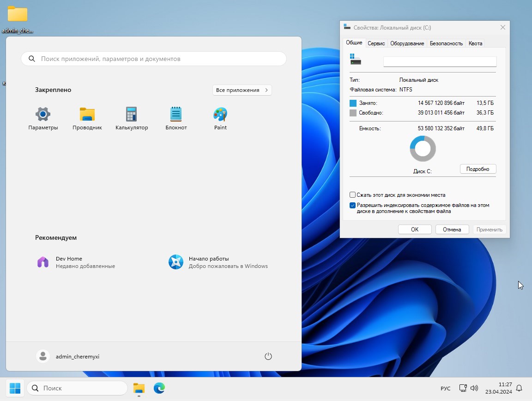532x401 pixels.
Task: Click the blue Занято color swatch
Action: 353,103
